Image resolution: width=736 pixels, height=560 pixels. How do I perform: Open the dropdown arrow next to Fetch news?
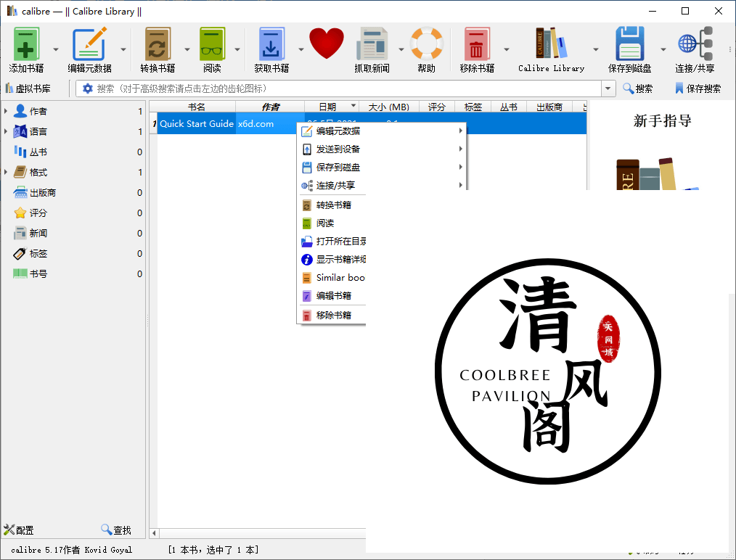pos(401,49)
